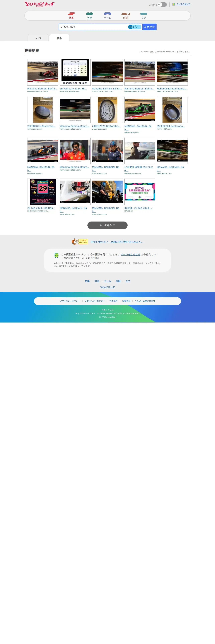Open the きっずの使い方 guide link
The height and width of the screenshot is (644, 215).
pos(183,4)
